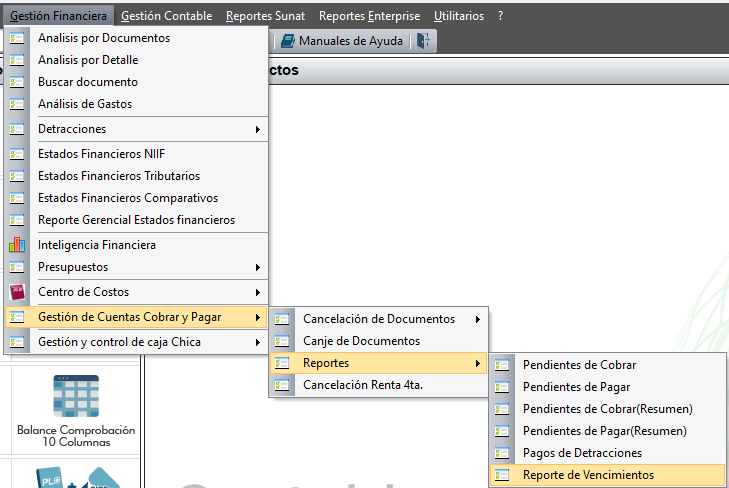Click the icon beside Cancelación Renta 4ta.

pos(282,385)
